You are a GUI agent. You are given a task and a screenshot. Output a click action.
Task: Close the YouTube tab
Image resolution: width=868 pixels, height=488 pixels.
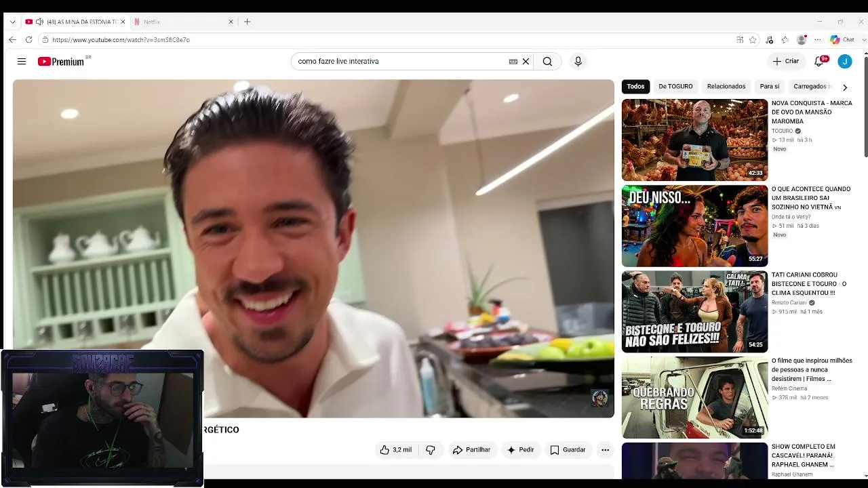click(x=123, y=22)
